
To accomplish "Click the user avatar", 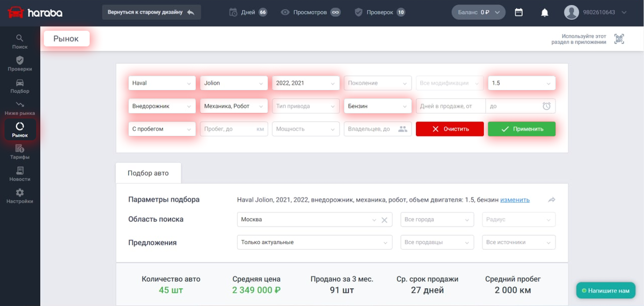I will point(572,12).
